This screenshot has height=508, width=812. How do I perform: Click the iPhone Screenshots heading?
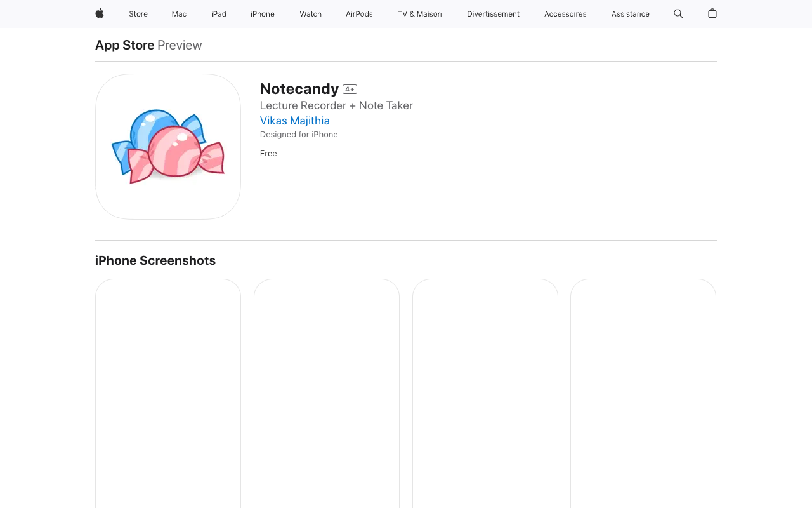[x=155, y=260]
